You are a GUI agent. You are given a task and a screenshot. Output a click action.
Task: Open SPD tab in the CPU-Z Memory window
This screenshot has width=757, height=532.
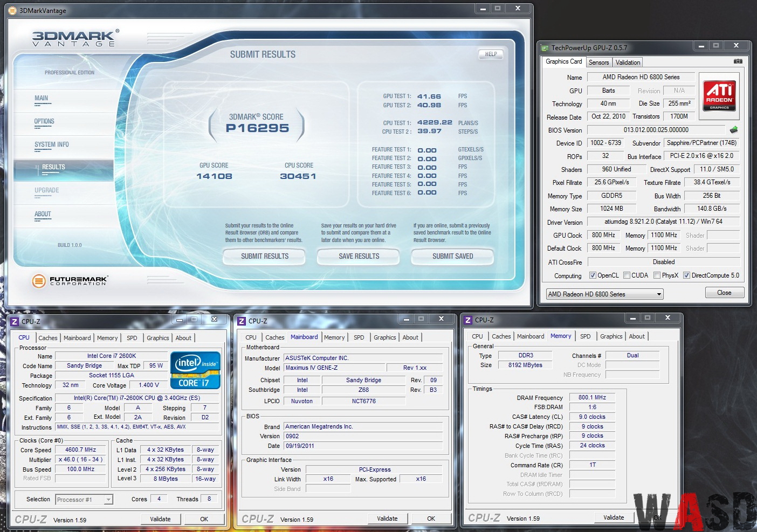point(585,336)
